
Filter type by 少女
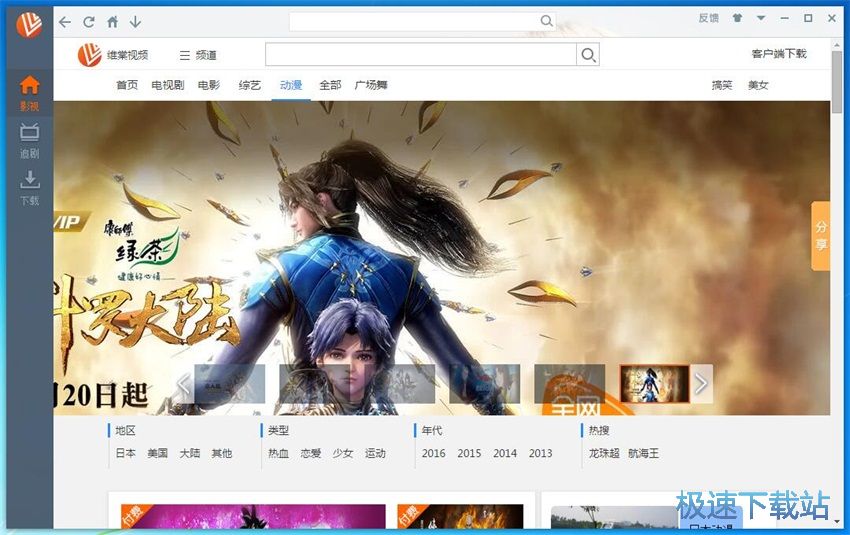point(343,453)
